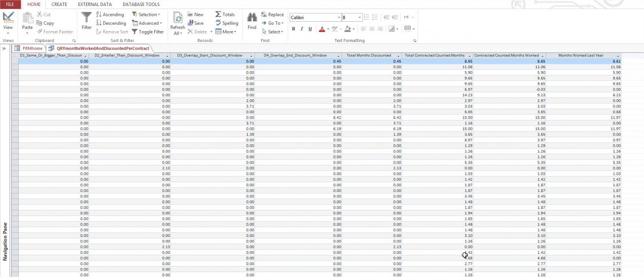Viewport: 644px width, 277px height.
Task: Click the Delete record command
Action: pyautogui.click(x=197, y=32)
